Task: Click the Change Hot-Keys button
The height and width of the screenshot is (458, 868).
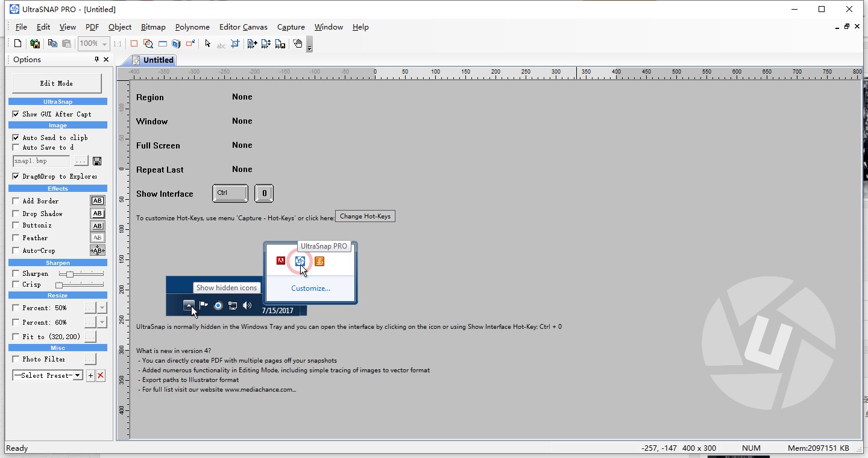Action: (x=365, y=216)
